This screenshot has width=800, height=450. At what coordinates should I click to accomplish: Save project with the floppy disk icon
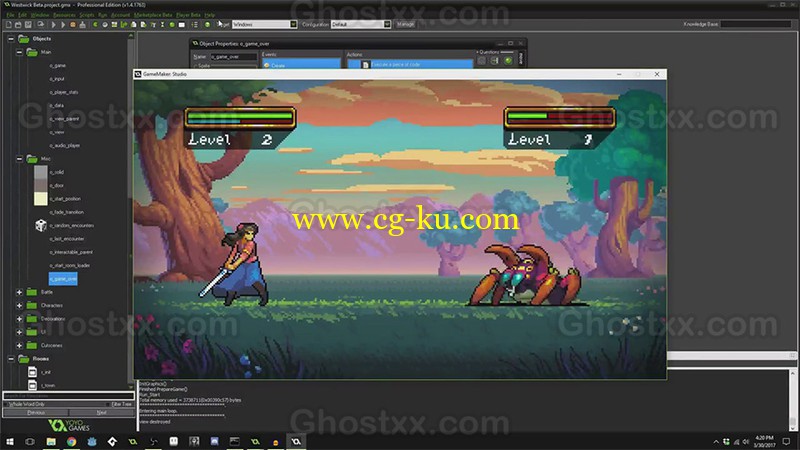28,24
